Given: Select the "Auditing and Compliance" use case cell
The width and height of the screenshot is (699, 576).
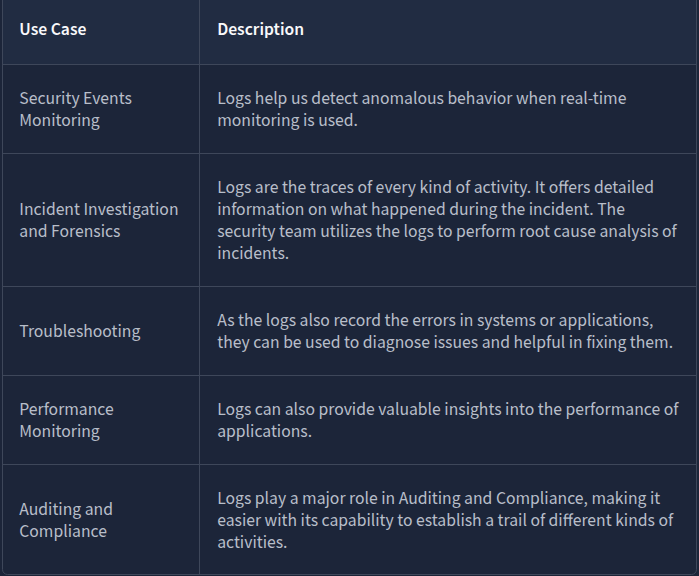Looking at the screenshot, I should click(x=66, y=520).
